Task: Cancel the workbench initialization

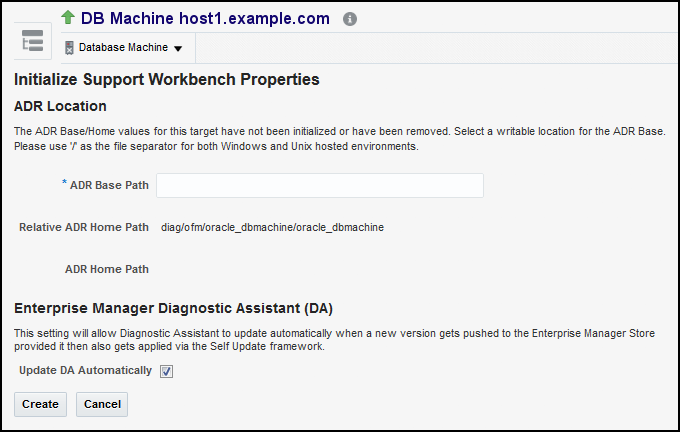Action: (x=102, y=404)
